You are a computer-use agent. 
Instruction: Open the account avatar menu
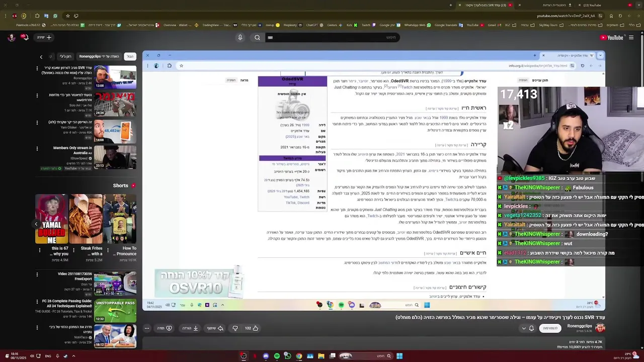(x=11, y=37)
